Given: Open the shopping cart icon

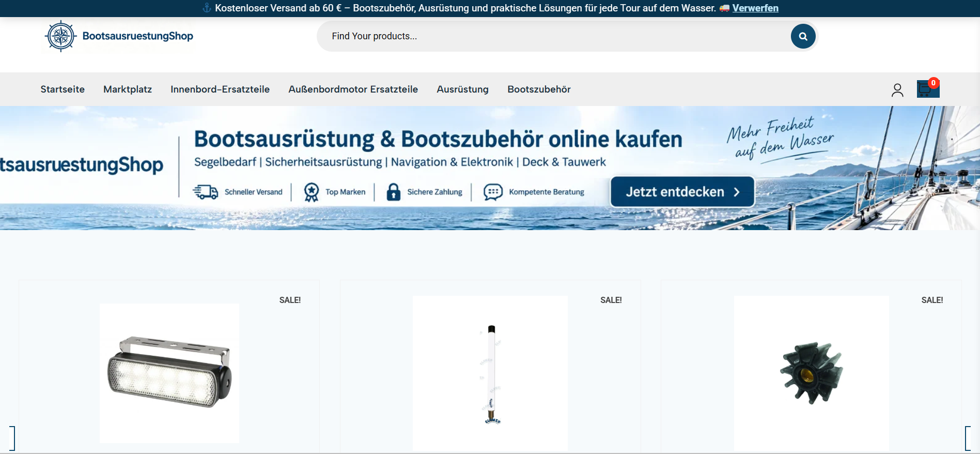Looking at the screenshot, I should click(x=927, y=89).
